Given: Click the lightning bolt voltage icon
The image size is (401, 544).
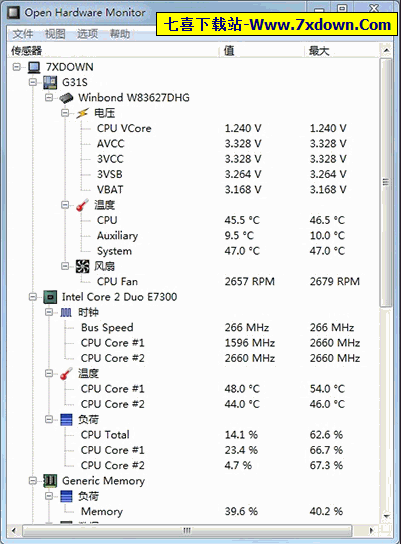Looking at the screenshot, I should [82, 113].
